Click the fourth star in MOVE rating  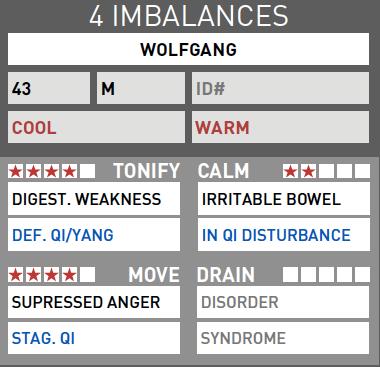click(x=69, y=275)
